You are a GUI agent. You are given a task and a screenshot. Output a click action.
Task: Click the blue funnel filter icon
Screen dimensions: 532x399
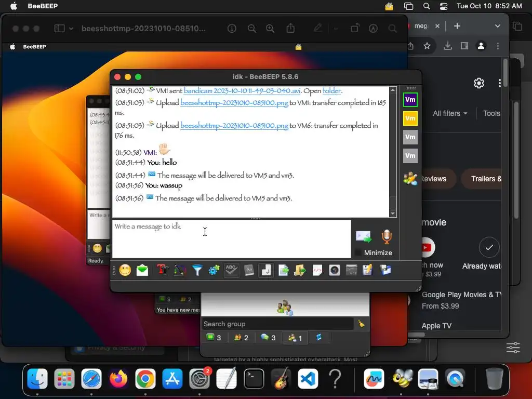[197, 270]
